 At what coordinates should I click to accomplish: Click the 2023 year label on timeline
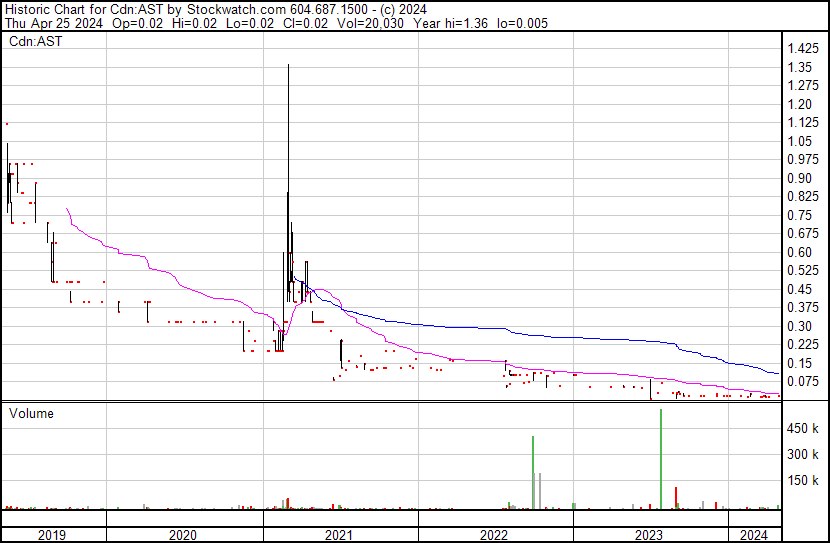(649, 534)
